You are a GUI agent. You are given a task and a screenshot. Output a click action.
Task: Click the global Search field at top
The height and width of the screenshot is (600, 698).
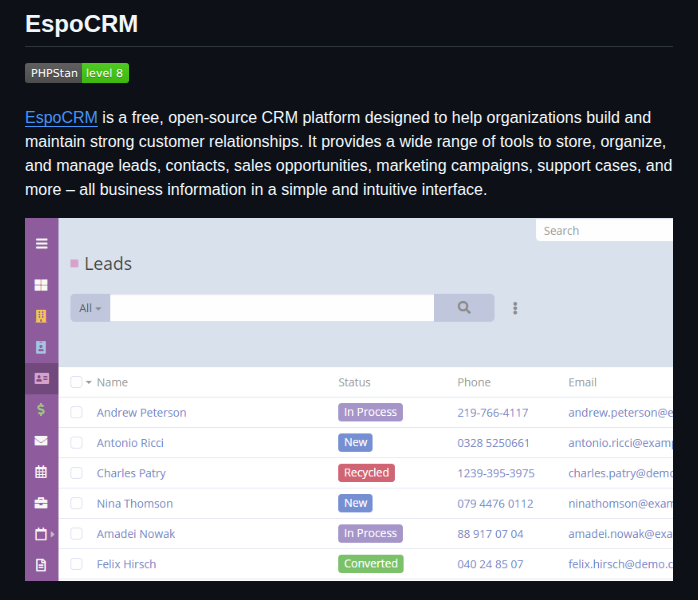coord(605,231)
